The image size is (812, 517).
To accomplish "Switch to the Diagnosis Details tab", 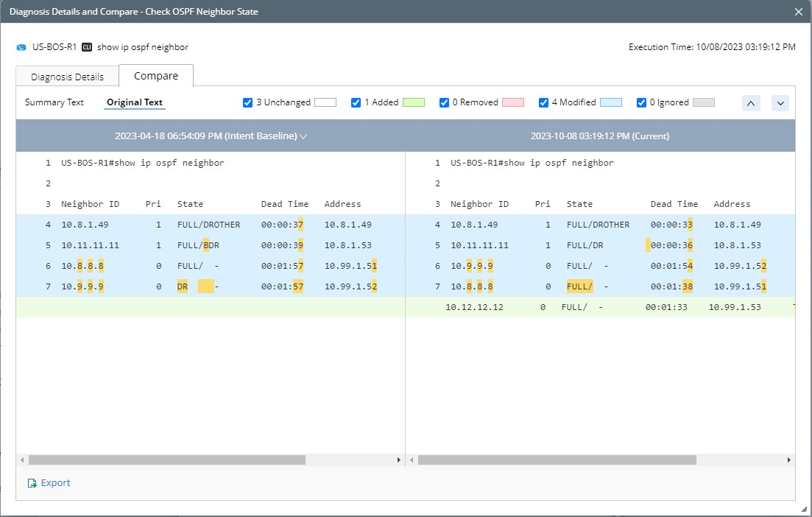I will [67, 77].
